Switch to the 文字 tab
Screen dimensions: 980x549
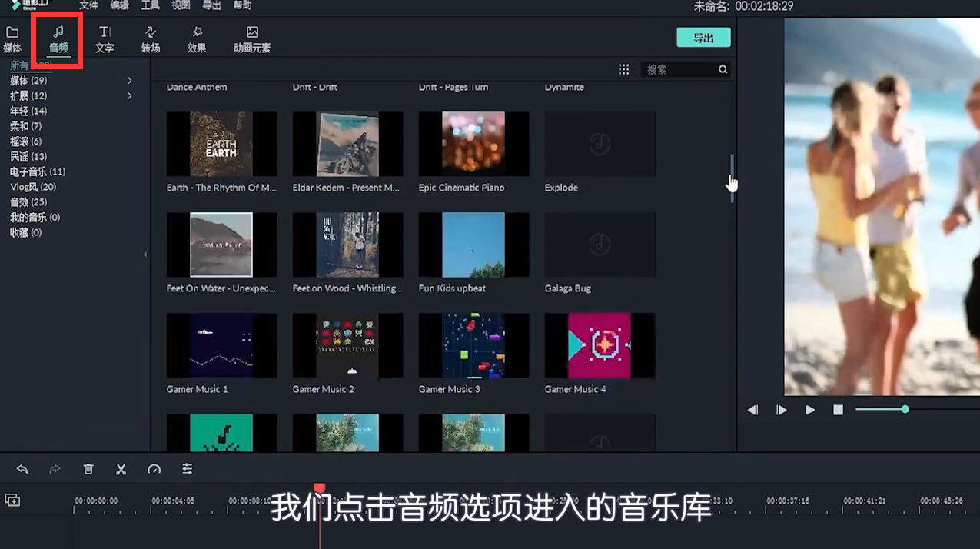point(104,38)
